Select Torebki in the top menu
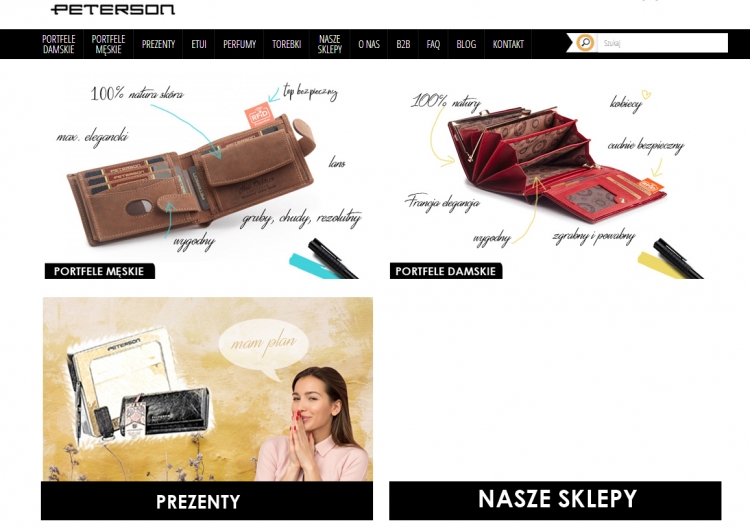The width and height of the screenshot is (750, 530). point(287,44)
